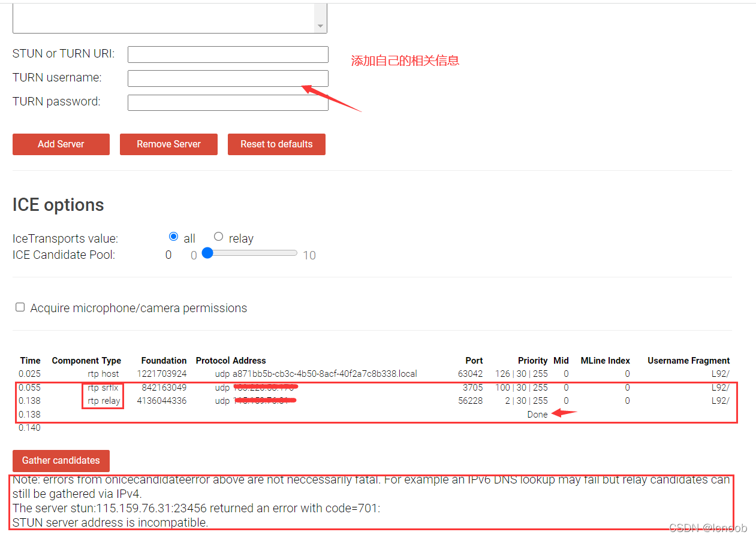756x538 pixels.
Task: Click the rtp relay candidate entry
Action: coord(104,401)
